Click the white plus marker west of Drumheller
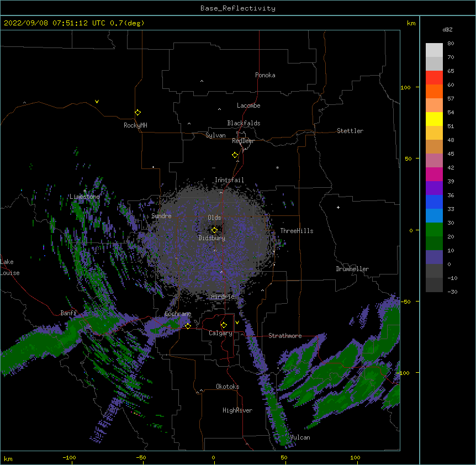Image resolution: width=476 pixels, height=465 pixels. (x=338, y=207)
